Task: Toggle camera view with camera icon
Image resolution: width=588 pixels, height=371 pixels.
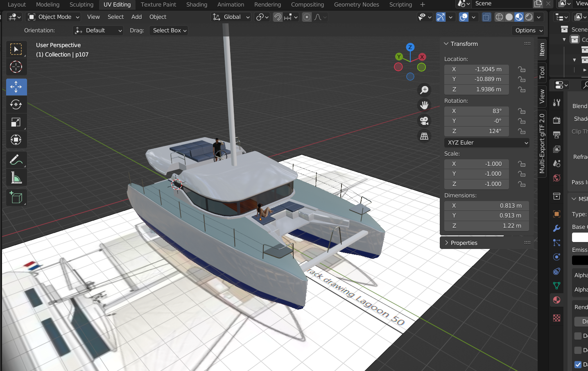Action: click(x=424, y=121)
